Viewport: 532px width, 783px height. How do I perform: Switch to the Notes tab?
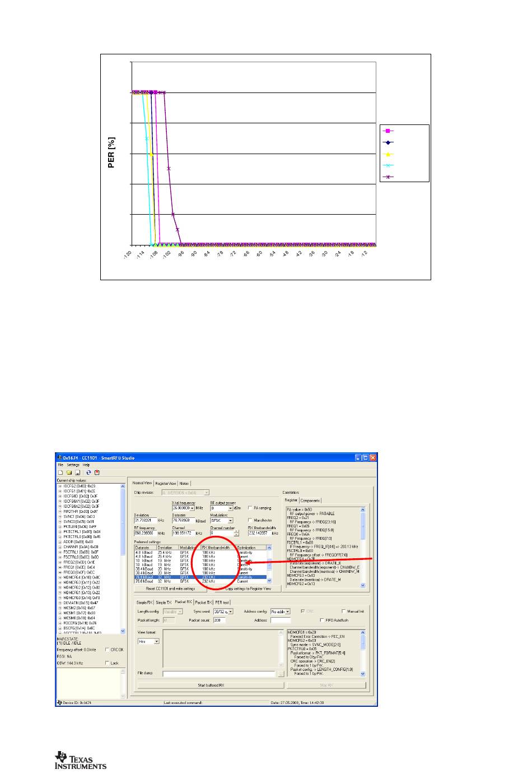[x=184, y=483]
